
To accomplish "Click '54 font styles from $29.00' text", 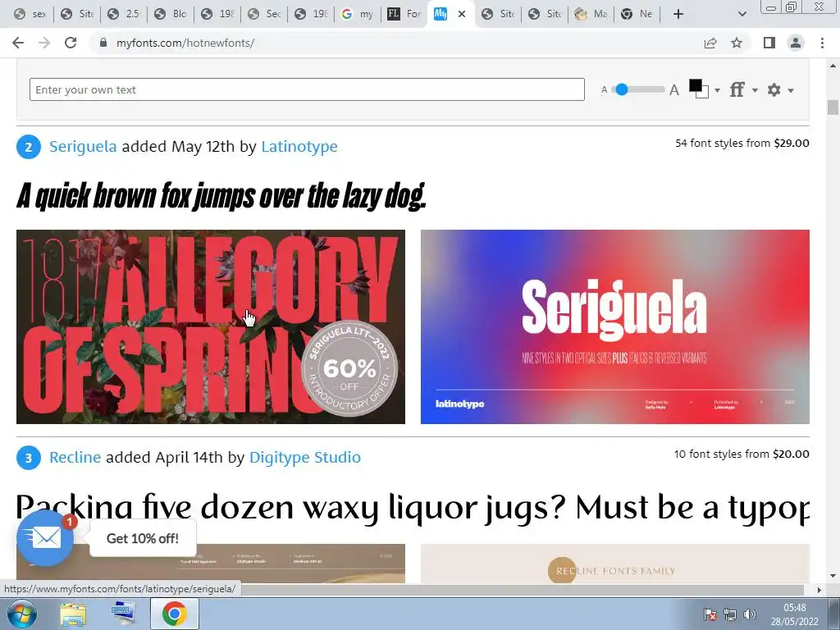I will coord(742,143).
